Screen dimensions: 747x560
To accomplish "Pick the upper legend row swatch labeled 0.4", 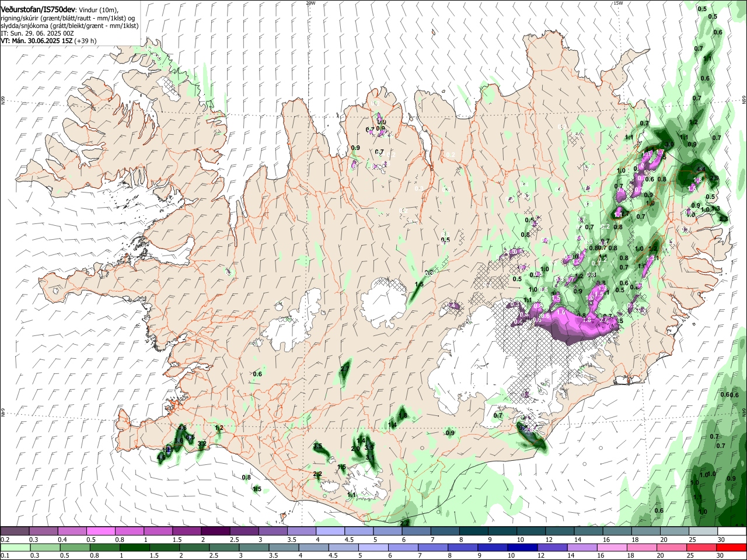I will [72, 531].
